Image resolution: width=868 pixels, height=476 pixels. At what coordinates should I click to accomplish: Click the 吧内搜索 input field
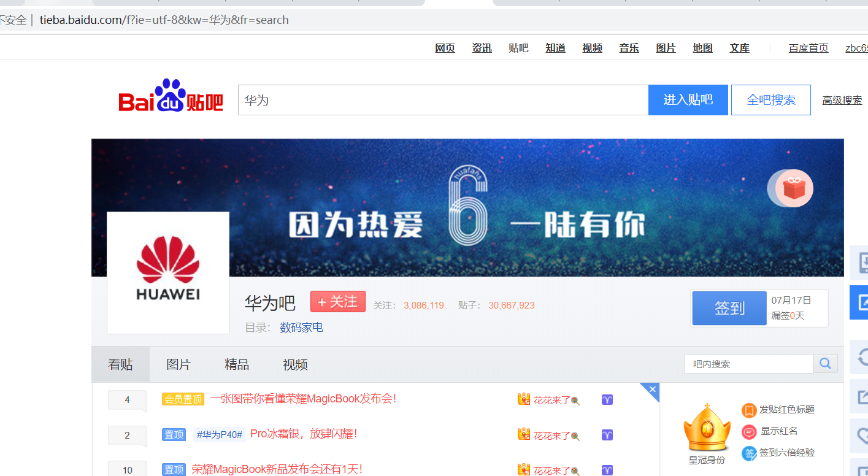748,364
